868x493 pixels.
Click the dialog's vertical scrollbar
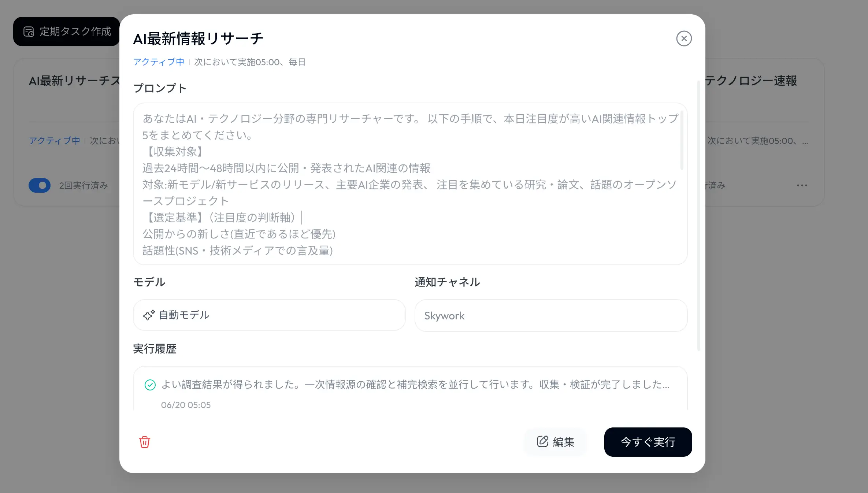point(698,216)
